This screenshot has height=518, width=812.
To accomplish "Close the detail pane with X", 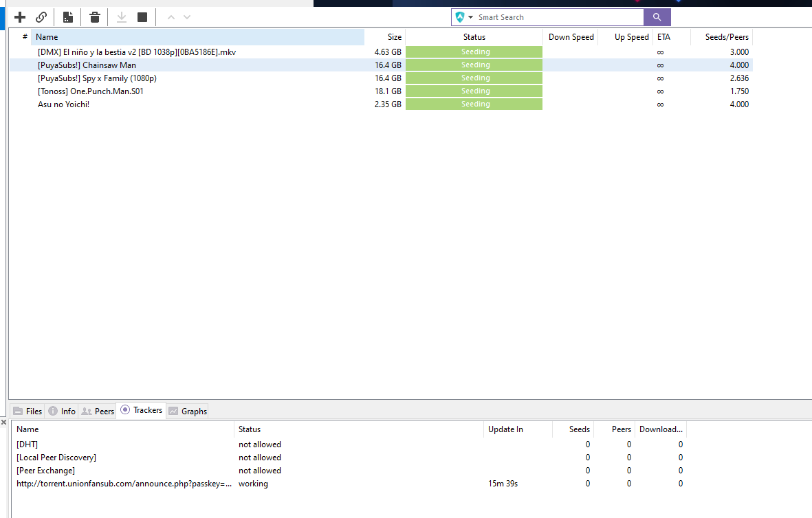I will tap(3, 423).
